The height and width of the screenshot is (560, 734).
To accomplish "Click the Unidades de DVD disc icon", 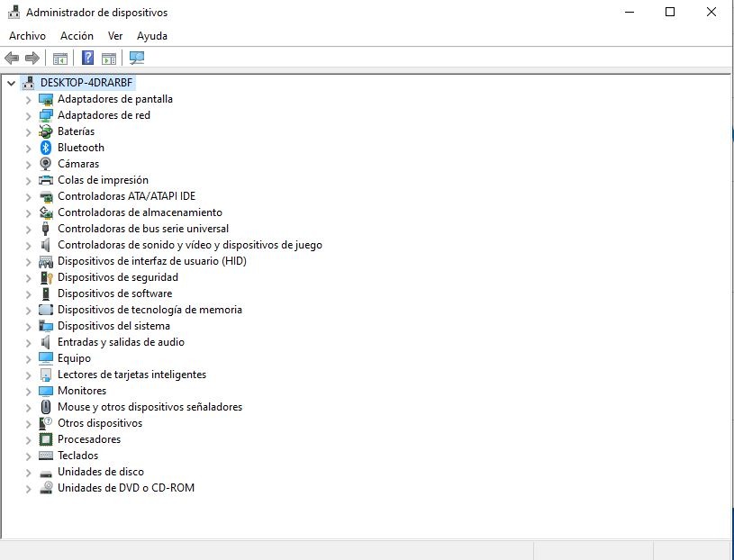I will 45,488.
